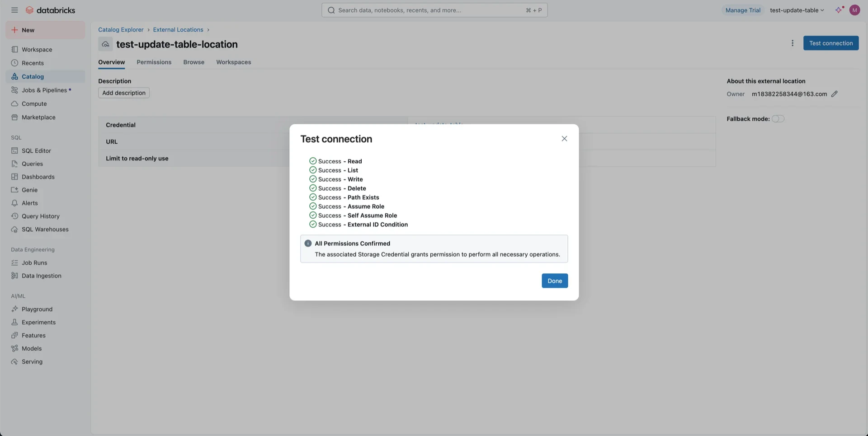The height and width of the screenshot is (436, 868).
Task: Click the Manage Trial button
Action: [743, 10]
